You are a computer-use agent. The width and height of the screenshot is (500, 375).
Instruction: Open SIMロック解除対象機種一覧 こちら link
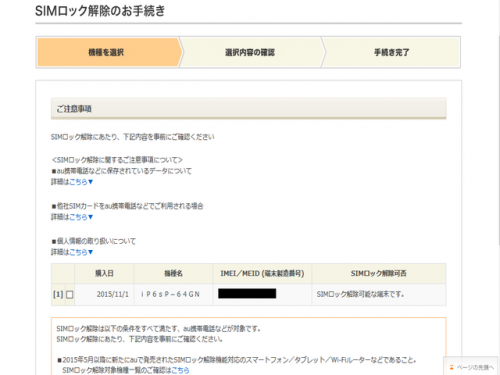[x=180, y=370]
